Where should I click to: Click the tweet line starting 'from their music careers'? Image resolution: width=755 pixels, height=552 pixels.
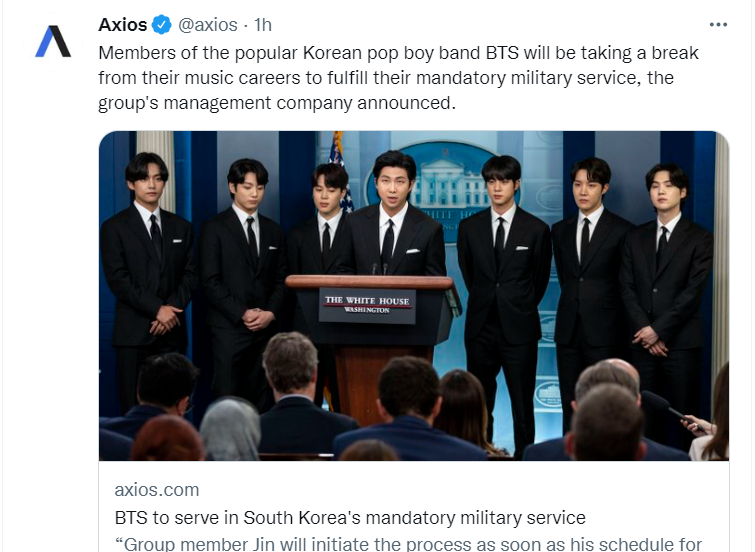coord(386,78)
